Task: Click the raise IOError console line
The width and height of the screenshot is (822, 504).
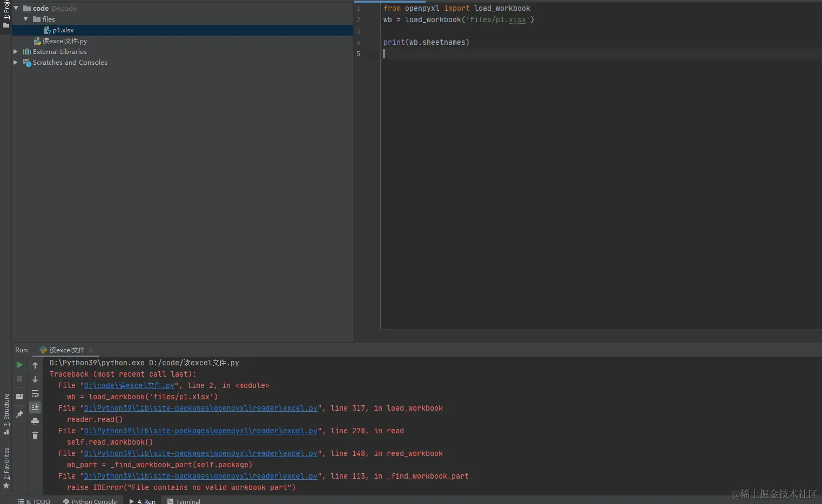Action: click(x=181, y=487)
